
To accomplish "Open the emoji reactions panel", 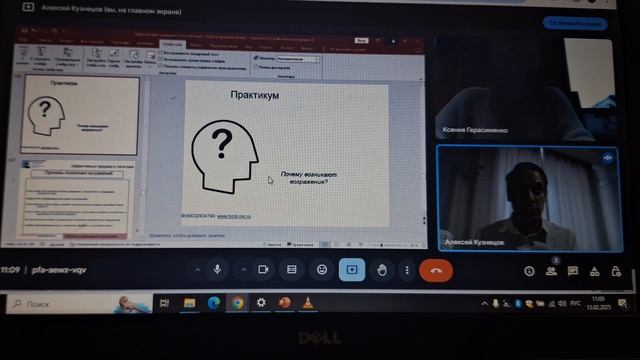I will 322,269.
